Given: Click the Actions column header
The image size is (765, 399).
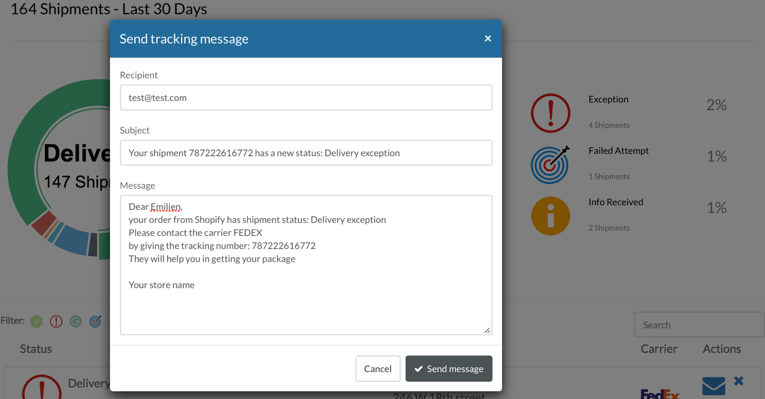Looking at the screenshot, I should click(x=722, y=349).
